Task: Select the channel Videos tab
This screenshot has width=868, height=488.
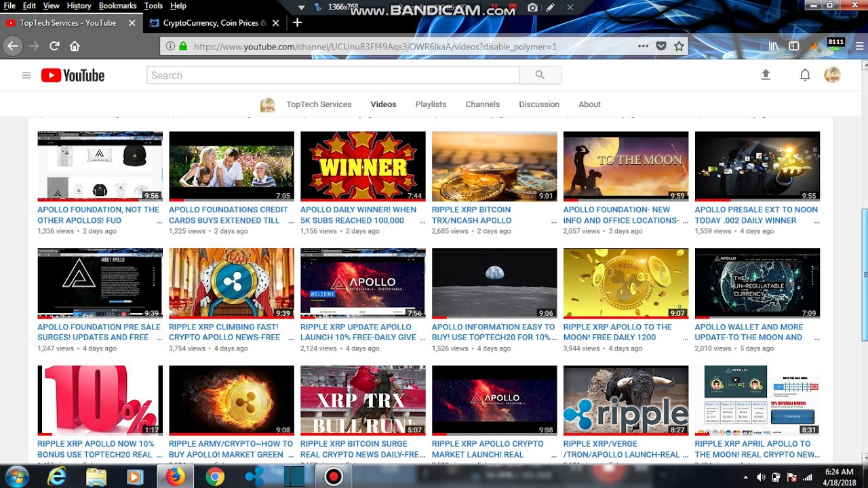Action: [x=383, y=104]
